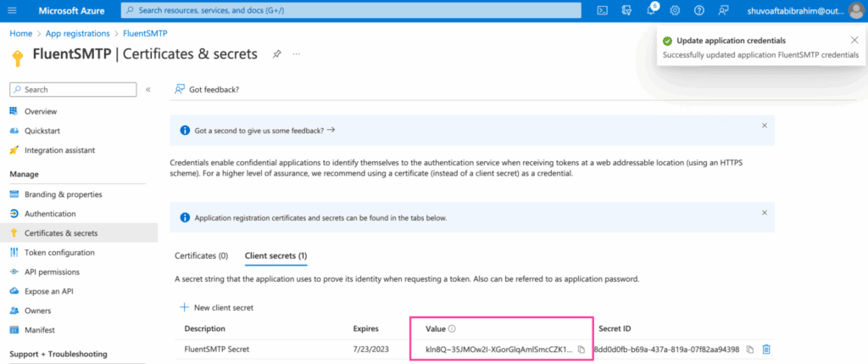Select the Client secrets (1) tab

[276, 256]
